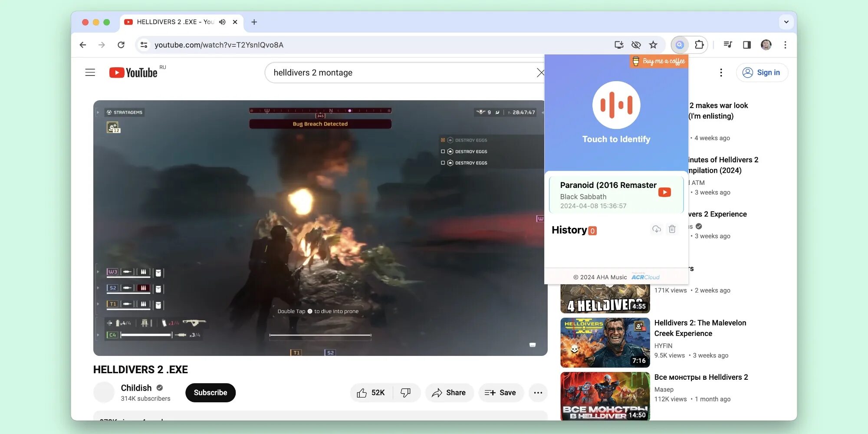This screenshot has height=434, width=868.
Task: Click the Malevelon Creek video thumbnail
Action: (x=605, y=342)
